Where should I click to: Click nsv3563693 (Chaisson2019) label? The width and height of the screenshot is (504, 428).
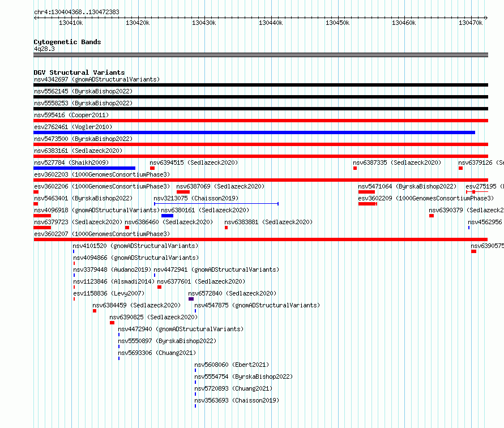pos(237,400)
